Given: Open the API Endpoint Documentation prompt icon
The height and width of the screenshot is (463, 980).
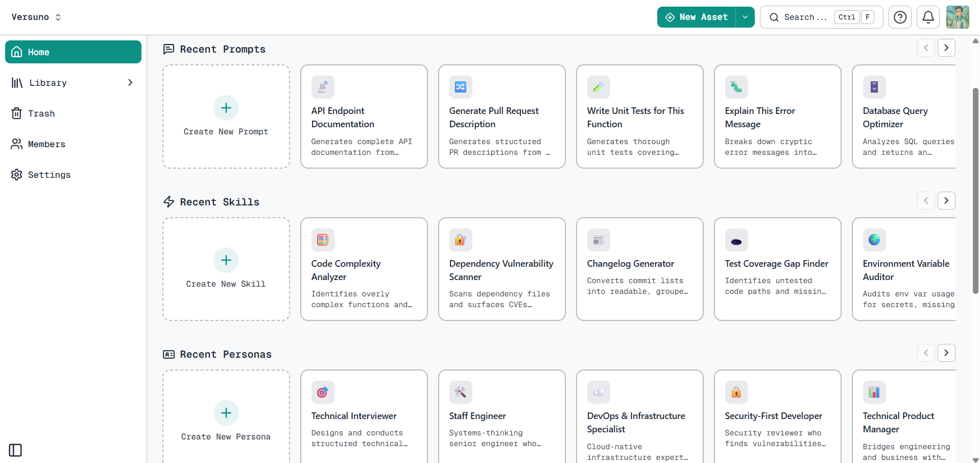Looking at the screenshot, I should coord(323,87).
